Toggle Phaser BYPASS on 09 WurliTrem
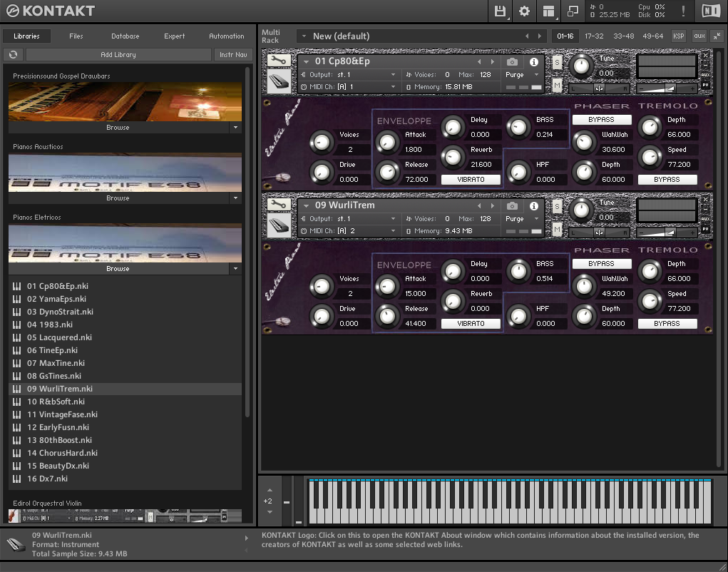This screenshot has width=728, height=572. (601, 264)
